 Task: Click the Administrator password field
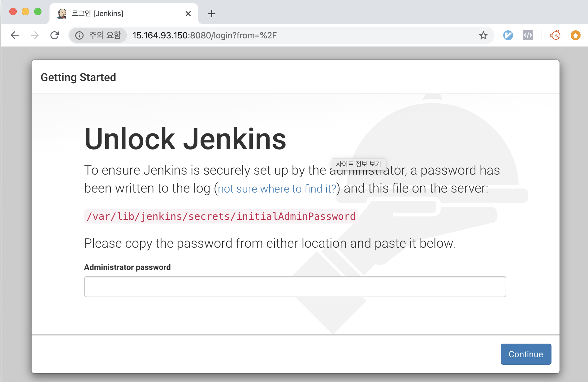(295, 287)
